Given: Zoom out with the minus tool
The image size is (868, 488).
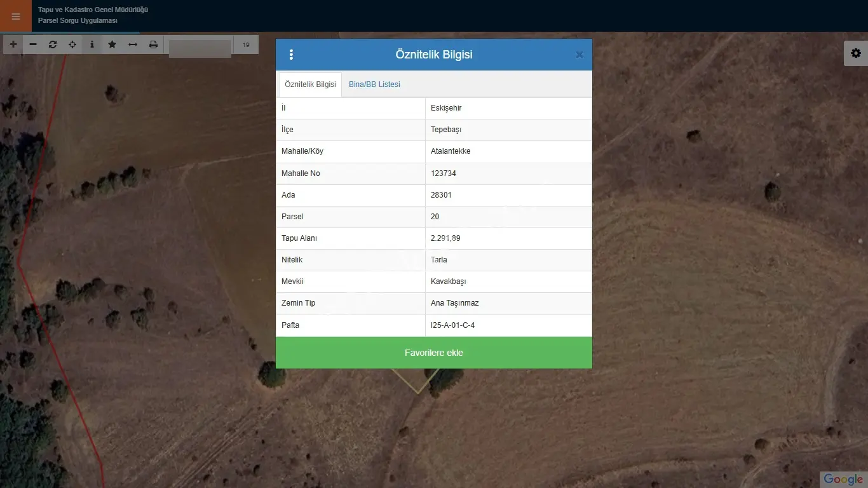Looking at the screenshot, I should pyautogui.click(x=33, y=44).
